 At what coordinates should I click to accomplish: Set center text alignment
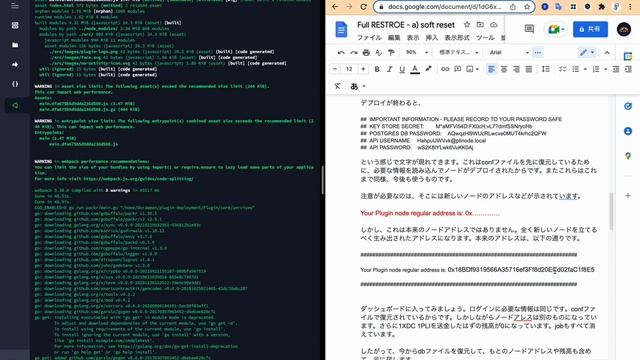point(504,69)
